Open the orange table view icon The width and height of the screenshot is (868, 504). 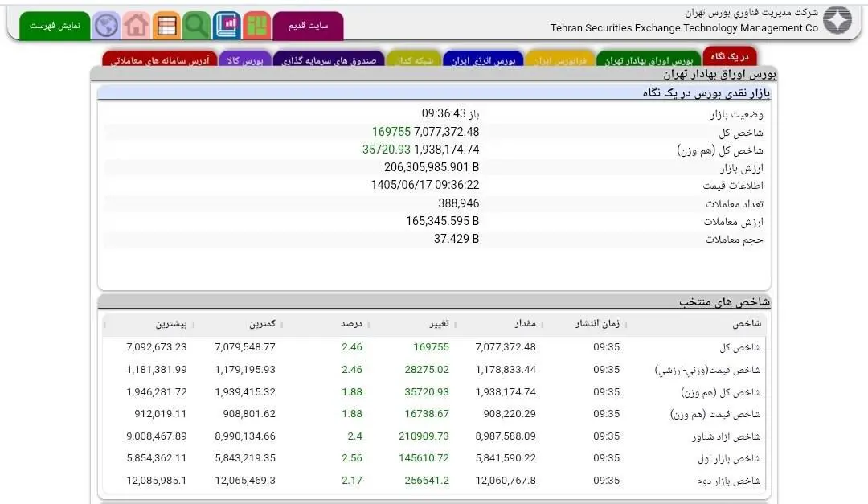click(x=166, y=26)
